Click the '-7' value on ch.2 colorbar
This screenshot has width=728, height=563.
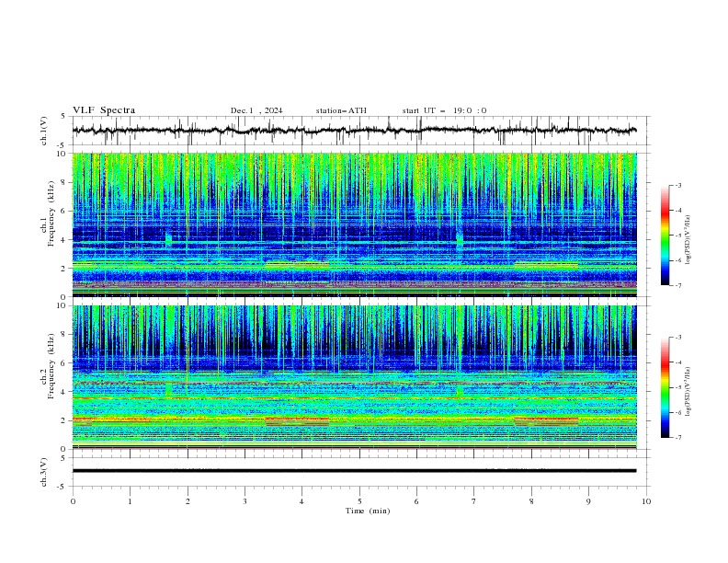[x=677, y=438]
